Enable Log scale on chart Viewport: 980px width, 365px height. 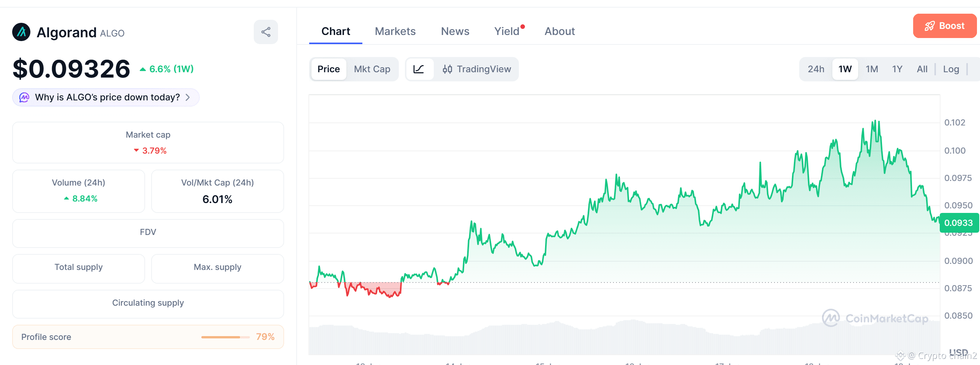click(951, 69)
